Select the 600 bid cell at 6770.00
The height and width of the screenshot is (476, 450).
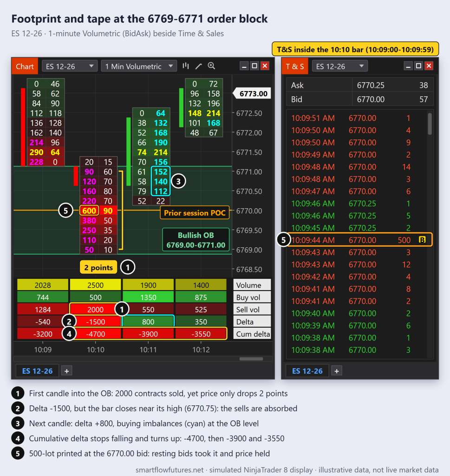pos(89,211)
